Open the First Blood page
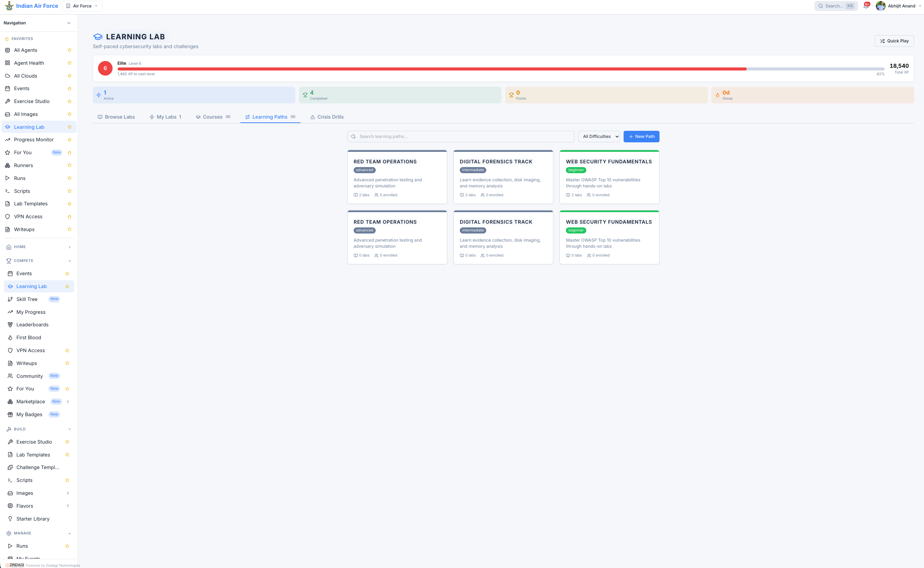The width and height of the screenshot is (924, 568). tap(28, 337)
